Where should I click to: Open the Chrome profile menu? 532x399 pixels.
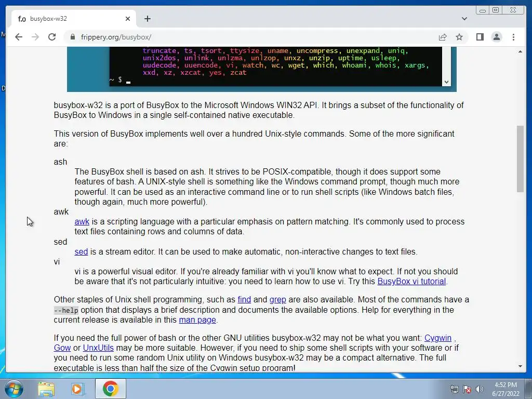496,37
